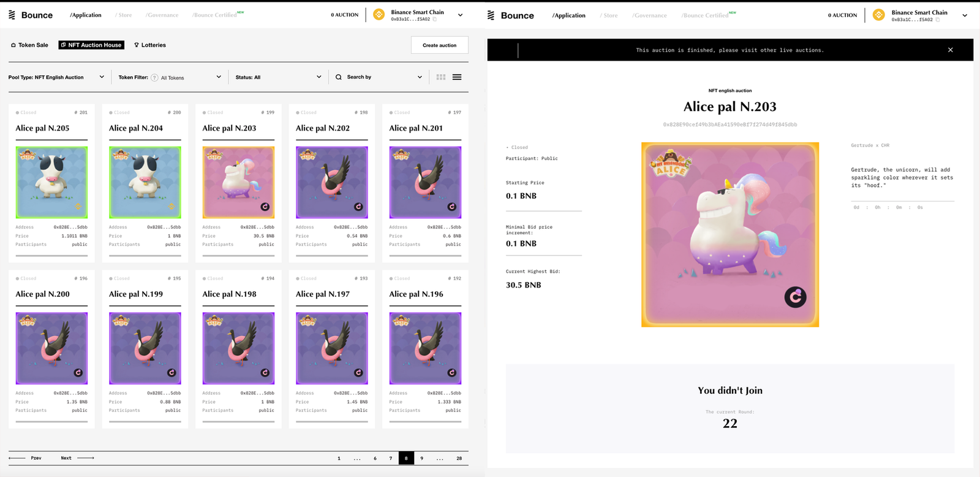The height and width of the screenshot is (477, 980).
Task: Switch to list view icon
Action: tap(457, 77)
